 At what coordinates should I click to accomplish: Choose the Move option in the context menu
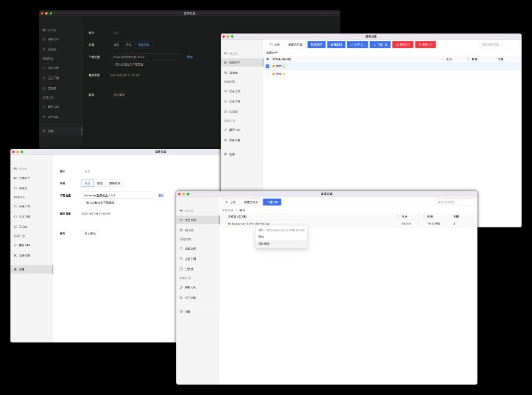(x=262, y=237)
